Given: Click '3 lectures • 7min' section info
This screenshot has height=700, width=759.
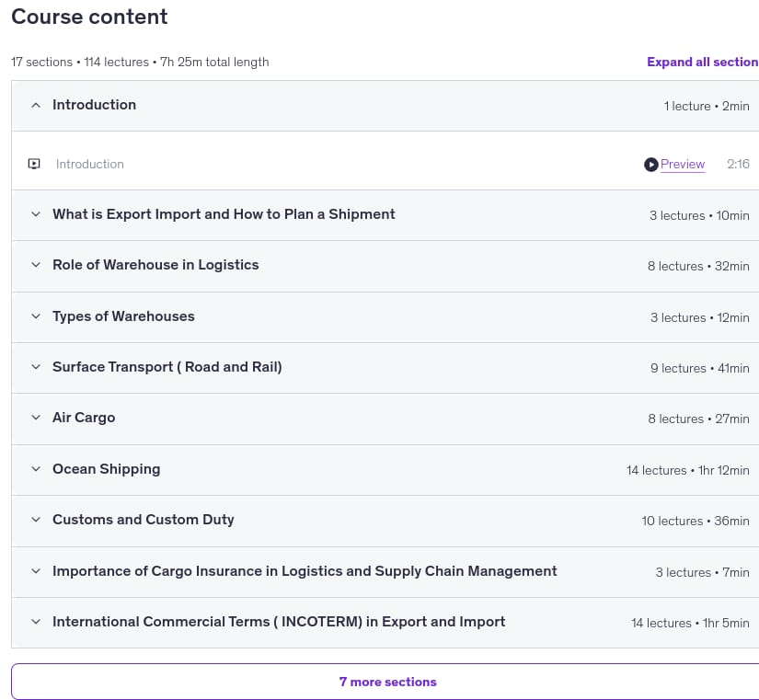Looking at the screenshot, I should click(702, 573).
